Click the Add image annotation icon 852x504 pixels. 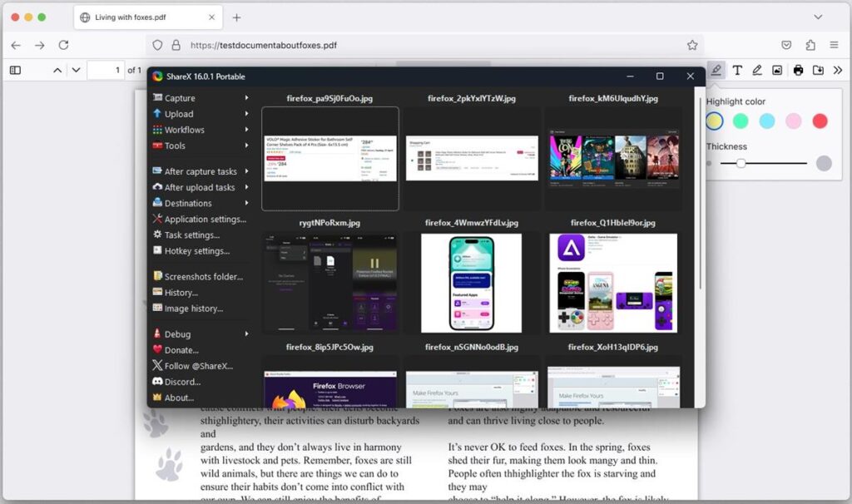(777, 70)
